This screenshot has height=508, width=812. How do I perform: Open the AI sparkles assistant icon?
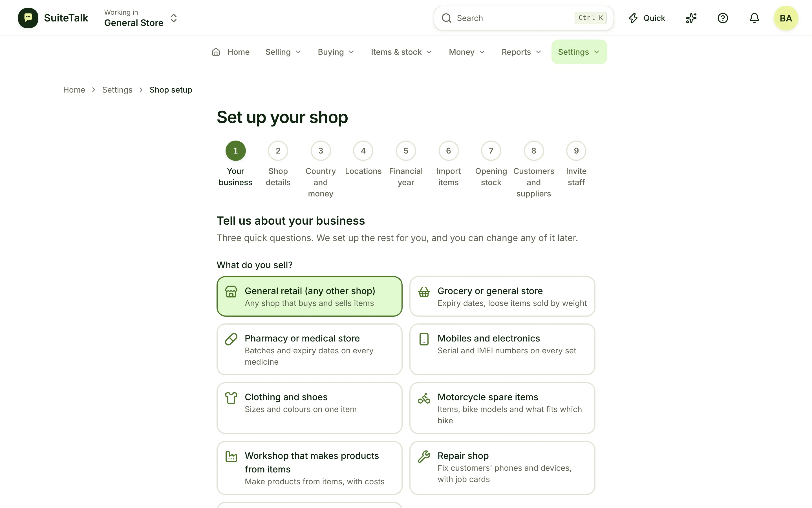click(691, 18)
